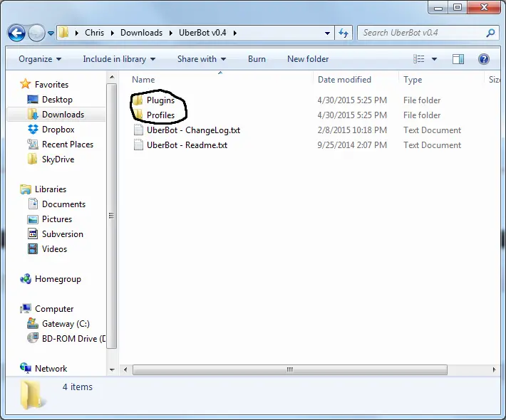Click horizontal scrollbar right arrow

(494, 369)
